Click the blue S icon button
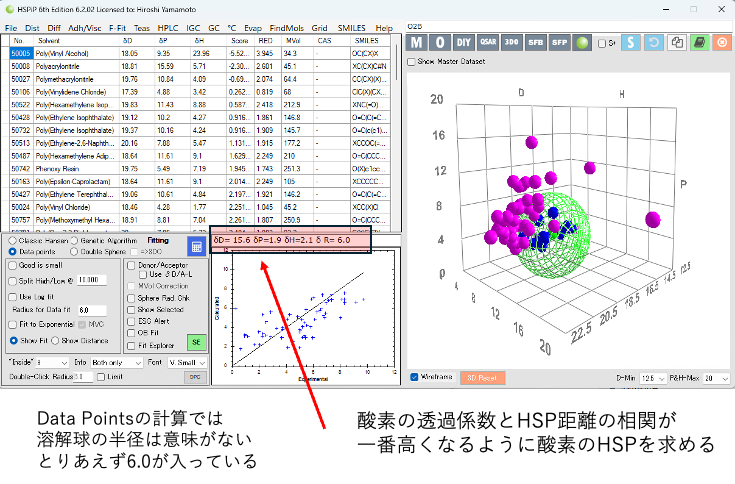 (630, 43)
